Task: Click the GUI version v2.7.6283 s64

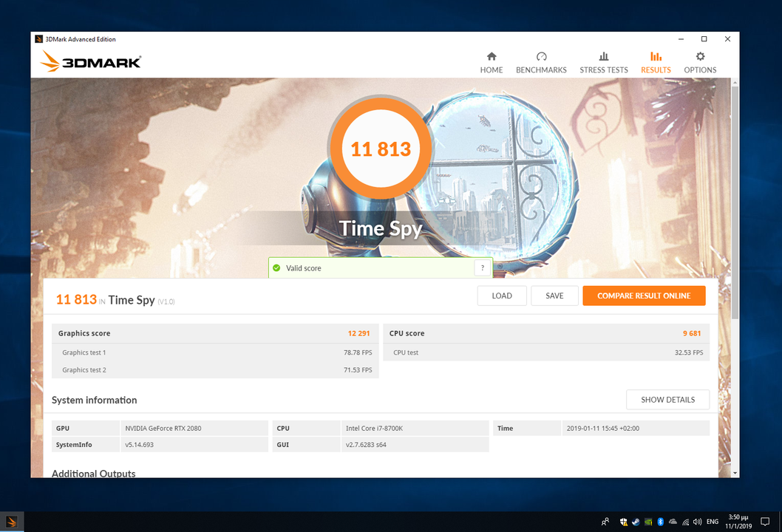Action: pyautogui.click(x=366, y=445)
